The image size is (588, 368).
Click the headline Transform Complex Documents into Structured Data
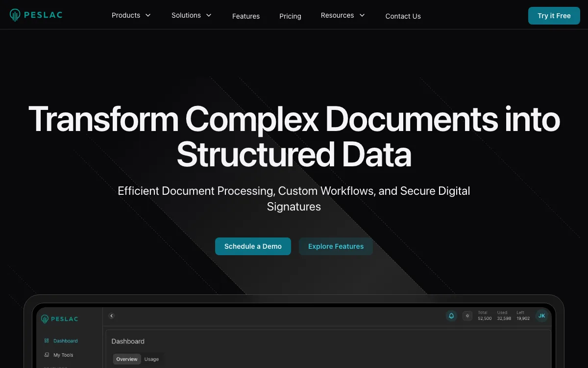click(x=294, y=136)
